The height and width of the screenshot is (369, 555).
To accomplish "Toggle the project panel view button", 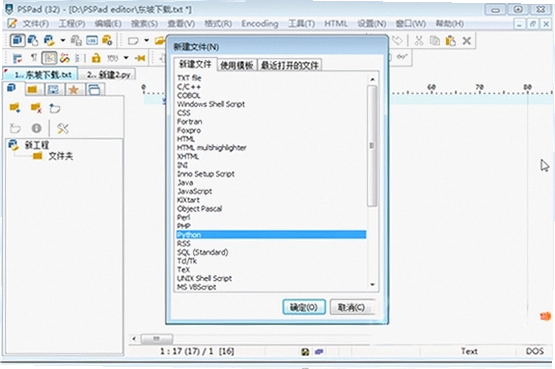I will tap(17, 40).
